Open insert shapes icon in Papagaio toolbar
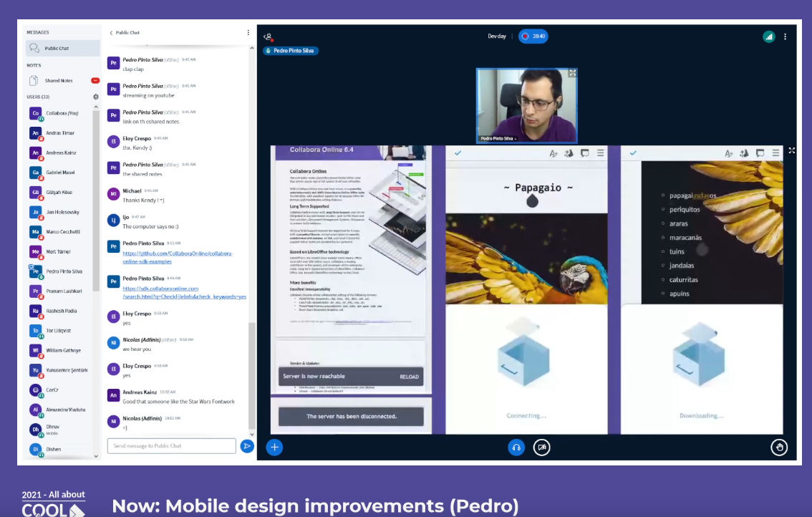 pos(569,153)
